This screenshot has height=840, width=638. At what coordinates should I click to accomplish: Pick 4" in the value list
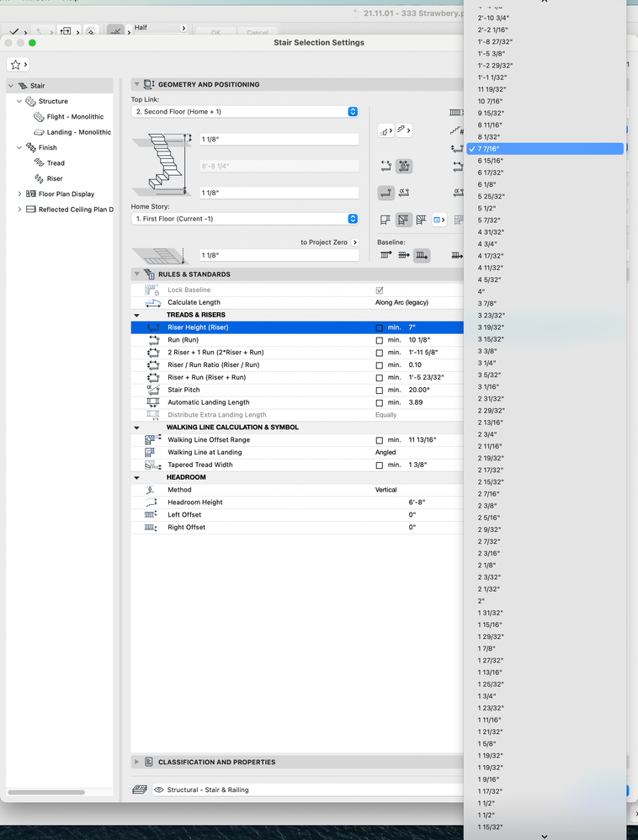(545, 291)
